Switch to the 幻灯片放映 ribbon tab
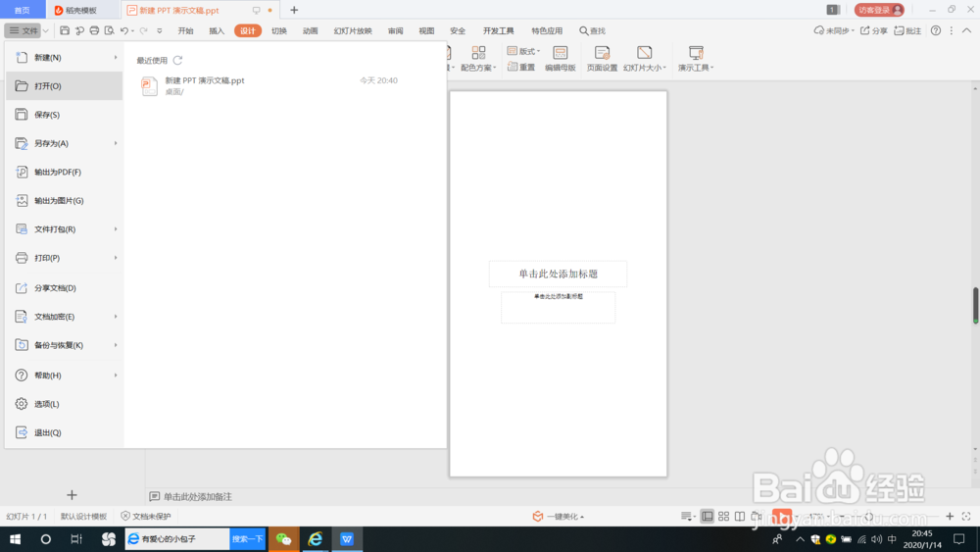The width and height of the screenshot is (980, 552). (353, 30)
